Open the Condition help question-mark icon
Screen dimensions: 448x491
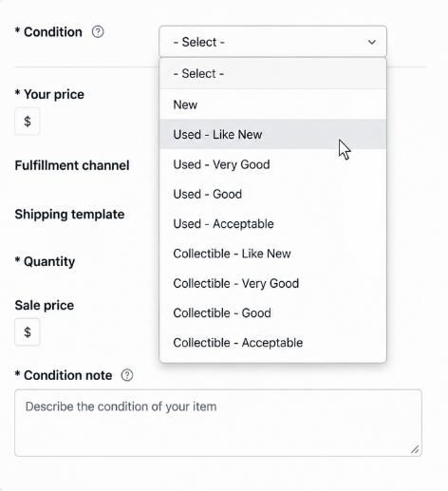click(98, 32)
